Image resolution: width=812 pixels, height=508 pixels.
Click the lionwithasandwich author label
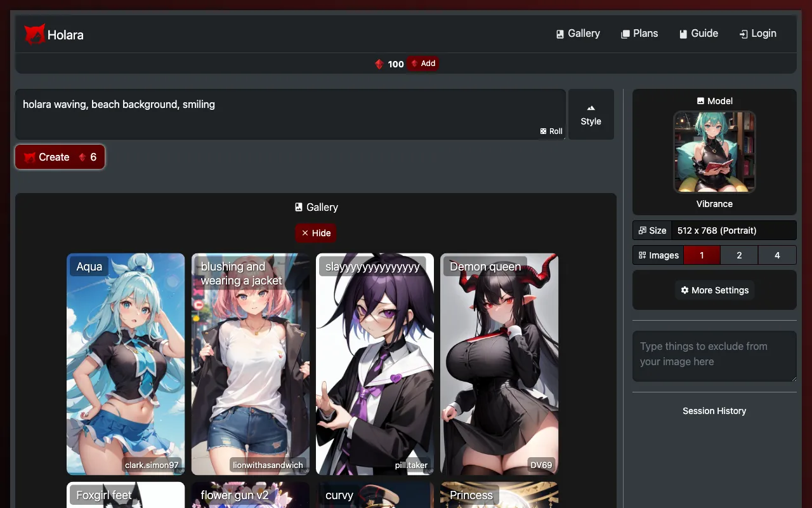[x=268, y=465]
